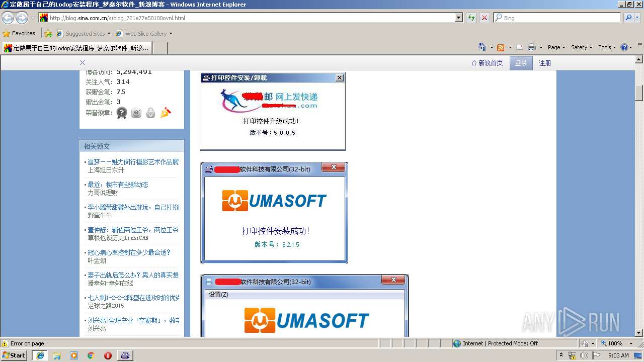Open the 设置(Z) menu in screenshot
The width and height of the screenshot is (644, 362).
tap(218, 295)
